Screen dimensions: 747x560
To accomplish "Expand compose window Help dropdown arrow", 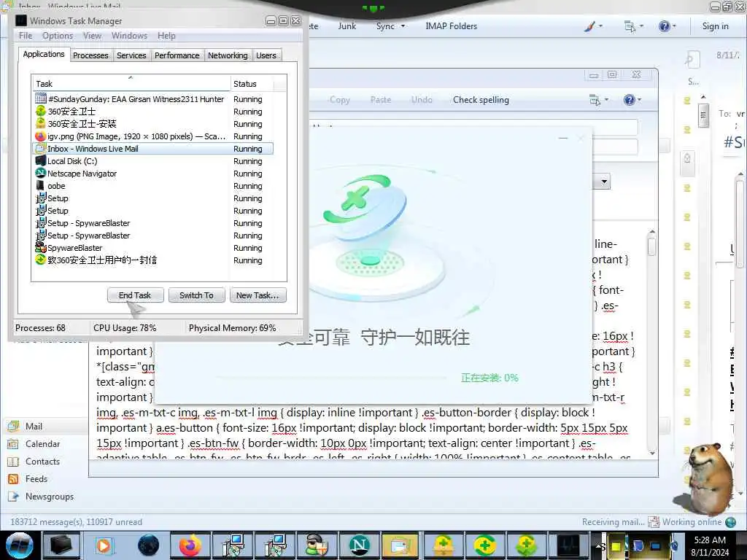I will coord(639,100).
